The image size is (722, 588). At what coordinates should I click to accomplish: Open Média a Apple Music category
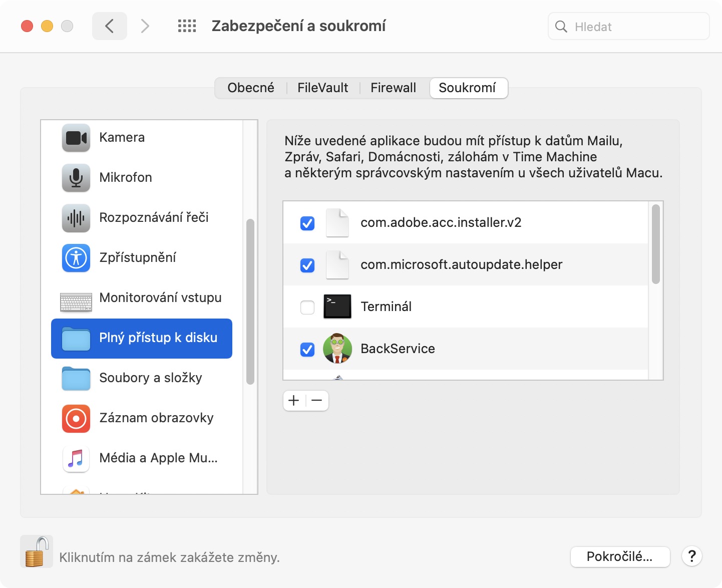(158, 458)
